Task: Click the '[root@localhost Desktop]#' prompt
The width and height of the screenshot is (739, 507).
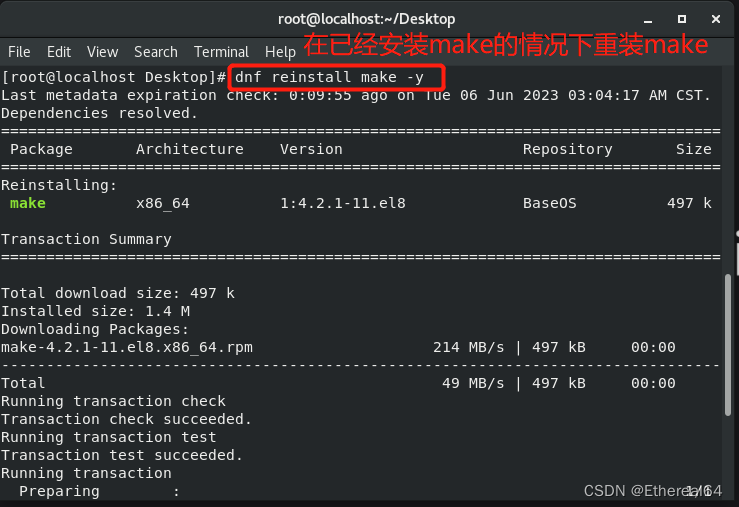Action: click(114, 77)
